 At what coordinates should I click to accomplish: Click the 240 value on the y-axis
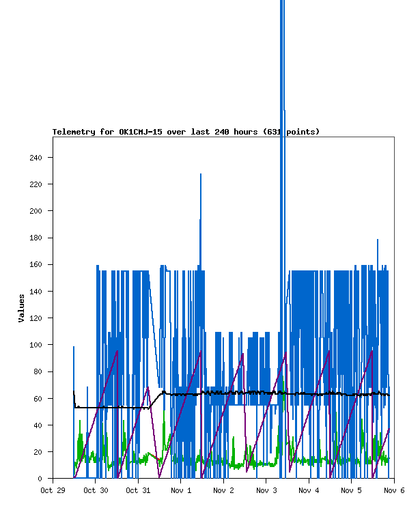pyautogui.click(x=36, y=158)
